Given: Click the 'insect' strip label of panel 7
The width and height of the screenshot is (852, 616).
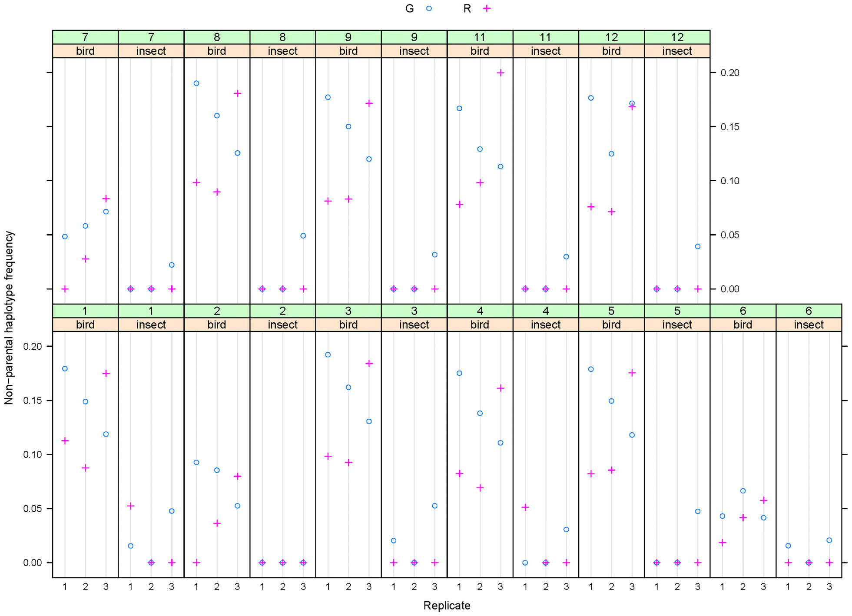Looking at the screenshot, I should (x=151, y=51).
